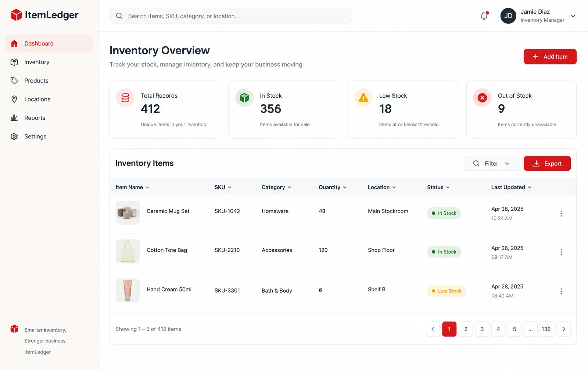The width and height of the screenshot is (588, 370).
Task: Click the cube icon in the sidebar footer
Action: pyautogui.click(x=14, y=329)
